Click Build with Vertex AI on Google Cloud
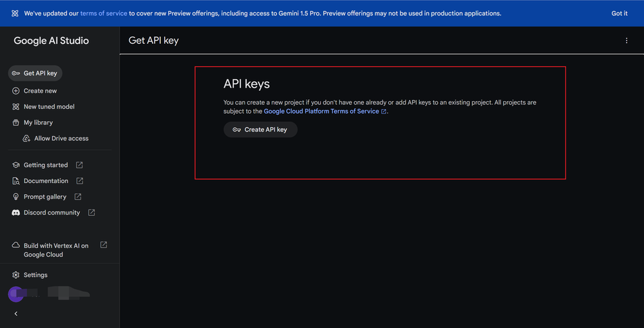 point(56,250)
